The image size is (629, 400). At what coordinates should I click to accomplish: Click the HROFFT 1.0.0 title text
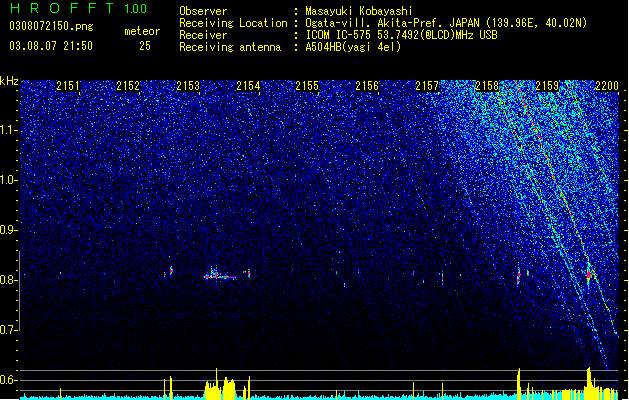point(78,8)
